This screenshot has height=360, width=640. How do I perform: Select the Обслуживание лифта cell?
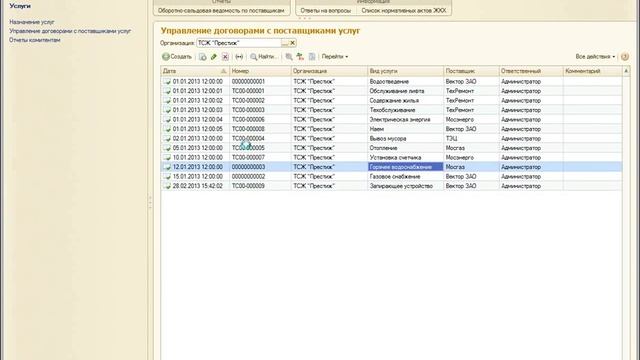[x=405, y=91]
